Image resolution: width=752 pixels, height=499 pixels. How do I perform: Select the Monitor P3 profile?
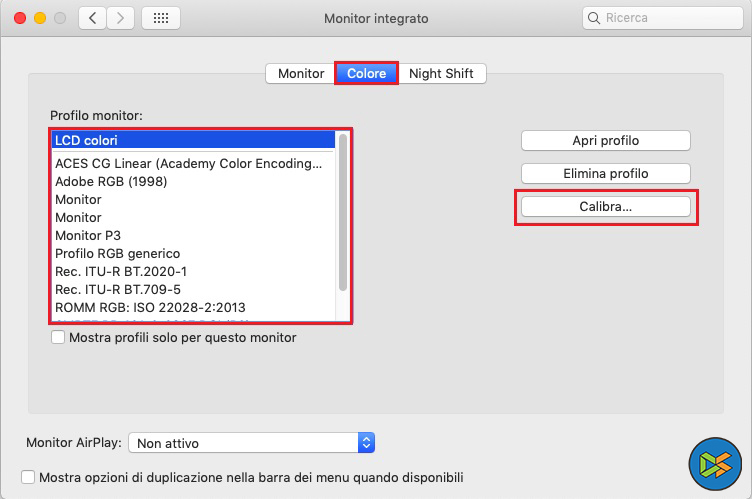(x=88, y=236)
